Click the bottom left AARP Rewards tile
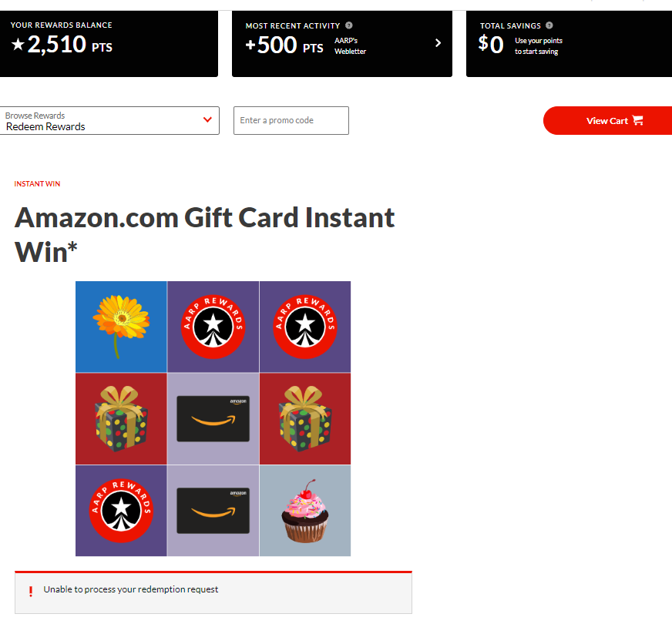This screenshot has height=624, width=672. tap(121, 511)
